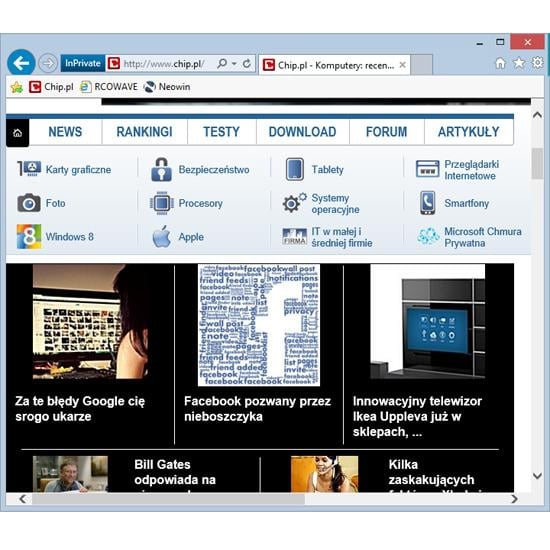Open Przeglądarki Internetowe link
The width and height of the screenshot is (550, 550).
(471, 170)
